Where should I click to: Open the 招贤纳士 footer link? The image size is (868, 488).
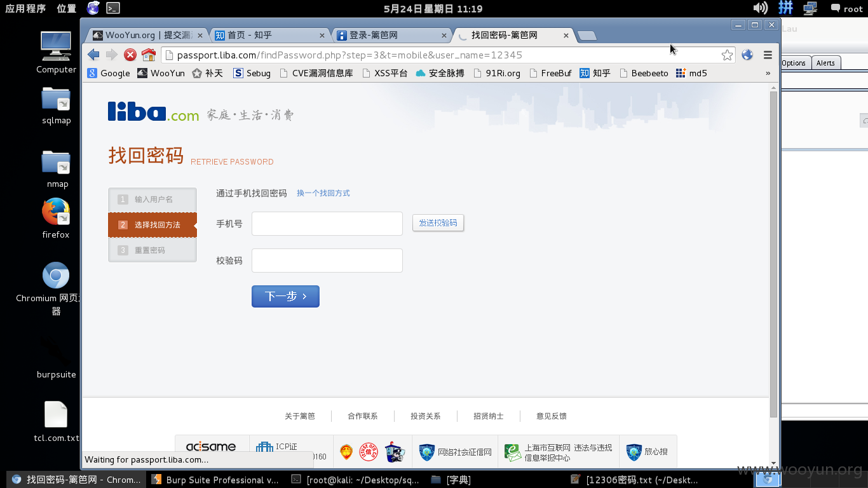coord(489,416)
